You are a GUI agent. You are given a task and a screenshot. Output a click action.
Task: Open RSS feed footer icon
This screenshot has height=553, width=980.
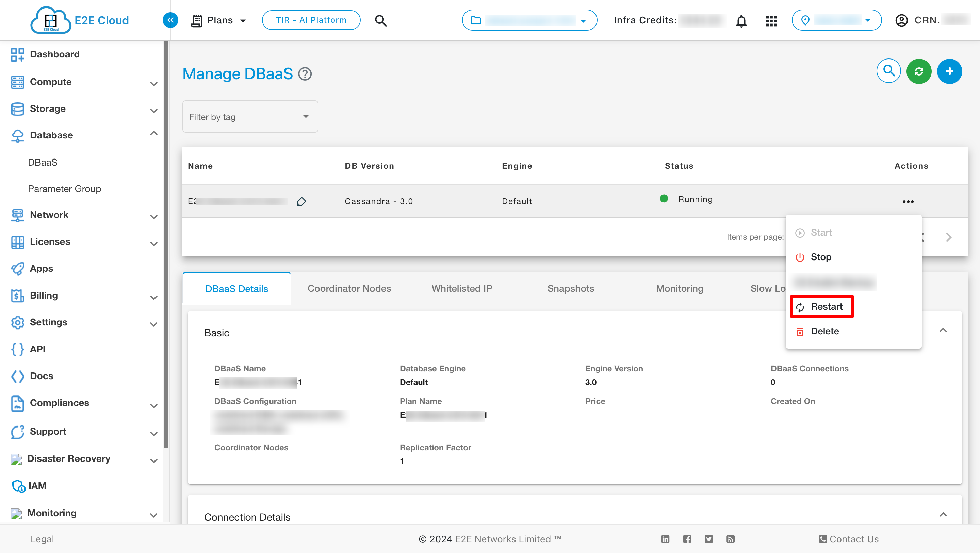point(730,539)
